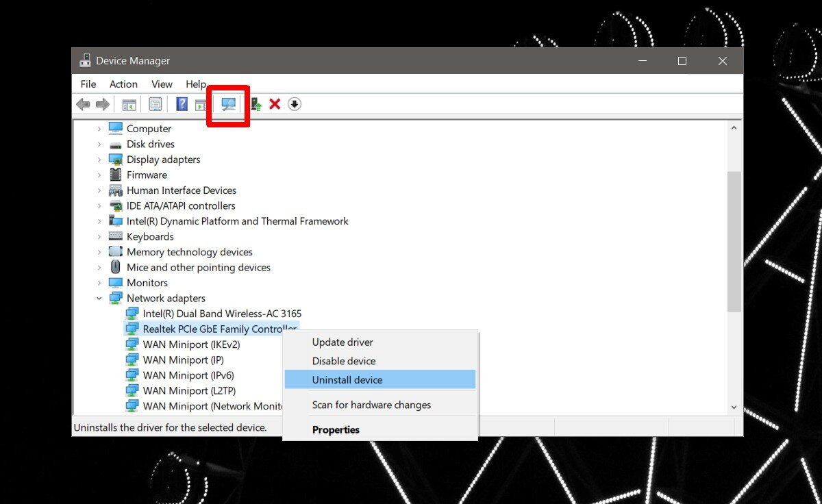Image resolution: width=822 pixels, height=504 pixels.
Task: Select Intel(R) Dual Band Wireless-AC 3165 adapter
Action: tap(221, 314)
